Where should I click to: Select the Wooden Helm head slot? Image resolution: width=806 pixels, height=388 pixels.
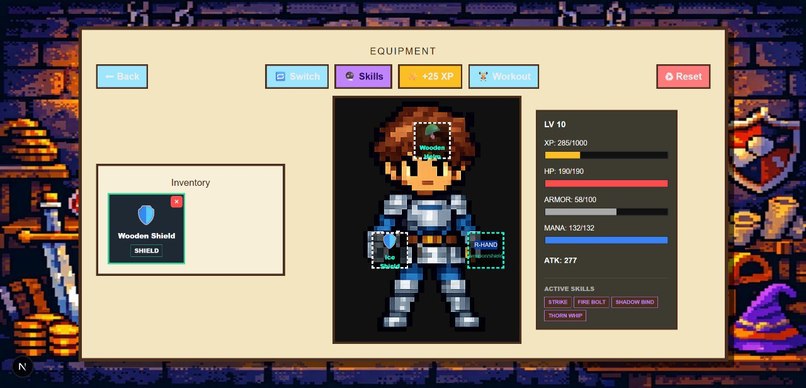(x=432, y=140)
